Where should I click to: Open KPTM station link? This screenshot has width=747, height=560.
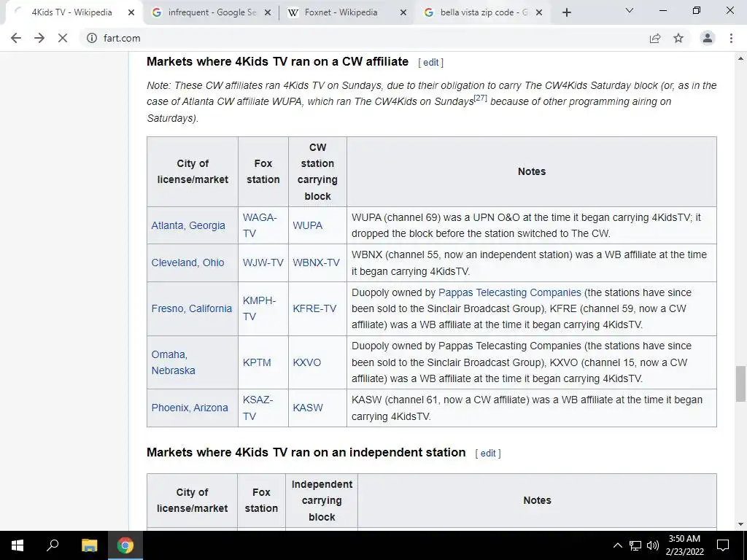(x=257, y=362)
